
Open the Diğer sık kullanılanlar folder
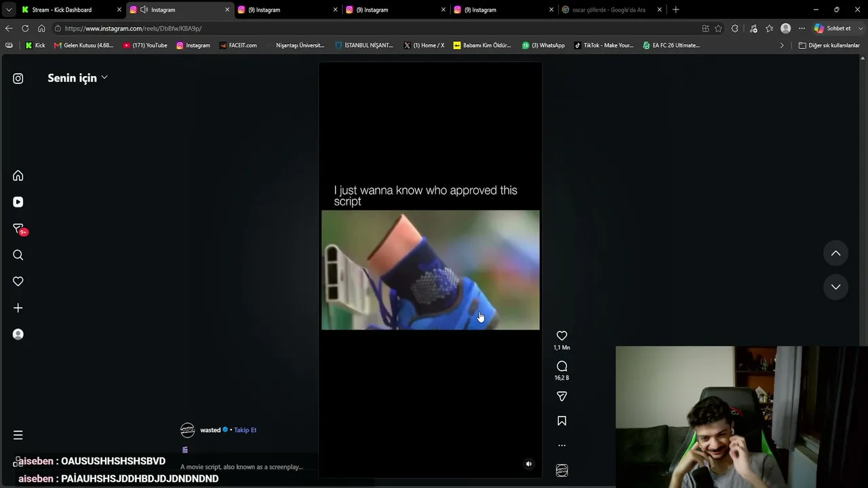coord(829,45)
